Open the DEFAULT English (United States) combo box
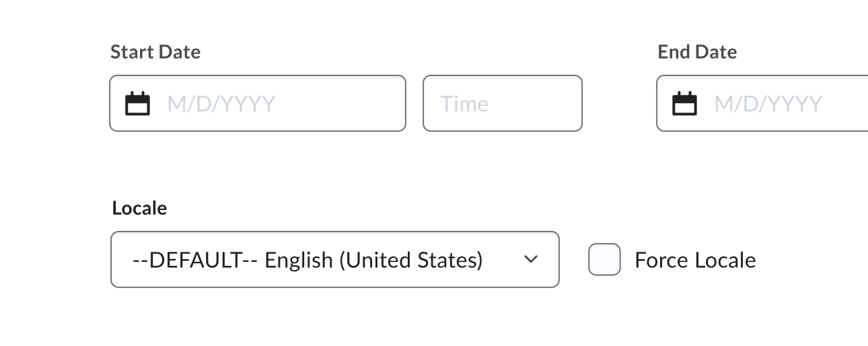This screenshot has height=346, width=868. pyautogui.click(x=335, y=259)
